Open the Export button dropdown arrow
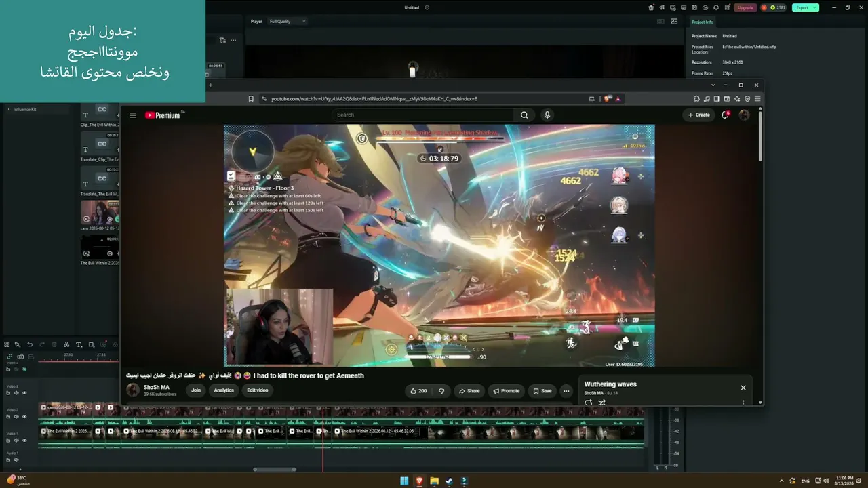Viewport: 868px width, 488px height. pos(814,7)
